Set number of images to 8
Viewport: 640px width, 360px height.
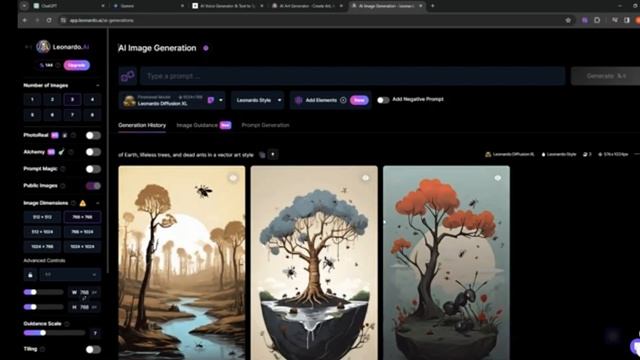92,115
